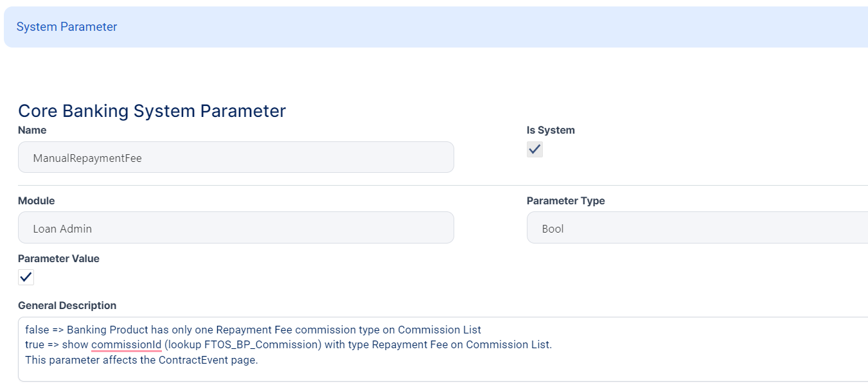Click the System Parameter header tab
This screenshot has width=868, height=390.
tap(67, 27)
